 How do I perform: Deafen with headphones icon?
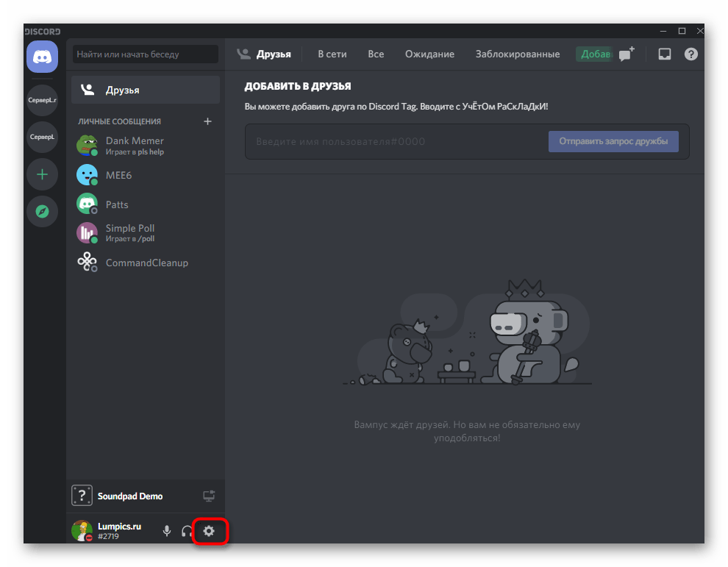tap(187, 531)
